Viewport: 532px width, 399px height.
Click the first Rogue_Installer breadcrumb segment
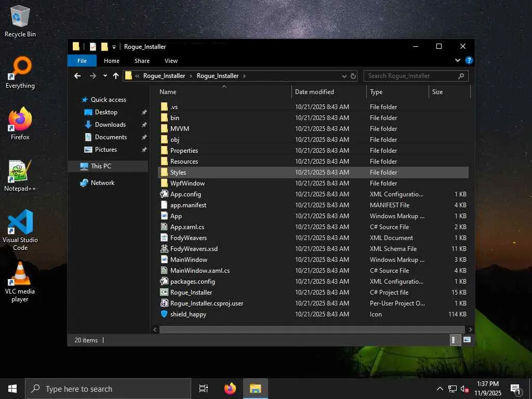[164, 76]
